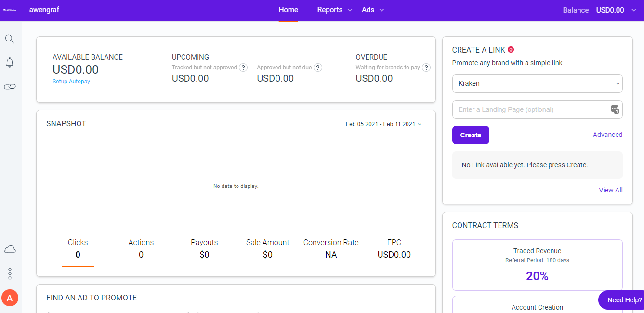Expand the Balance USD0.00 dropdown

tap(634, 10)
